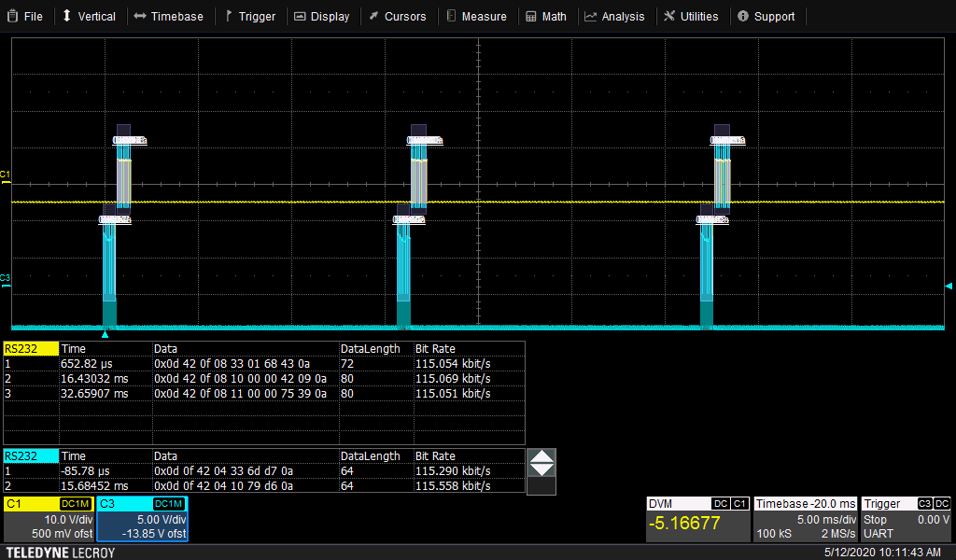
Task: Click the Display monitor icon in menu bar
Action: [x=300, y=16]
